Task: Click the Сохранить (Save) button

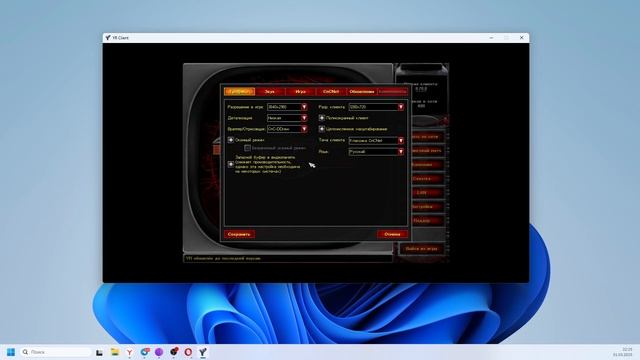Action: (x=239, y=234)
